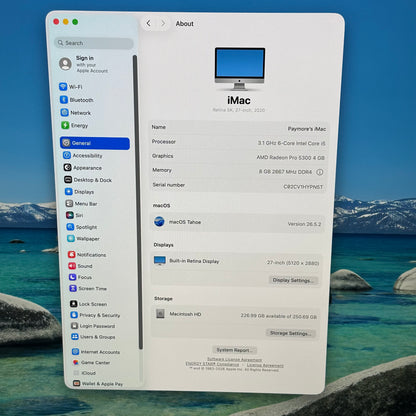Viewport: 416px width, 416px height.
Task: Click the Macintosh HD drive icon
Action: click(160, 313)
